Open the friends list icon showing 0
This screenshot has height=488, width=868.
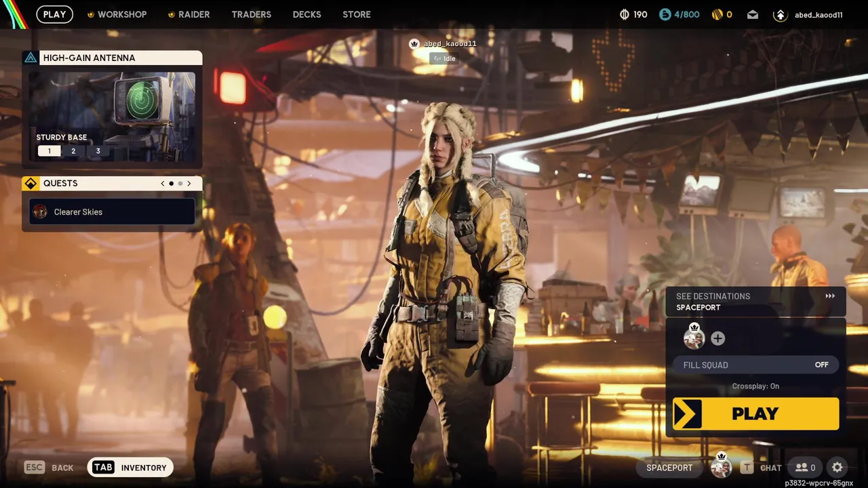point(806,467)
